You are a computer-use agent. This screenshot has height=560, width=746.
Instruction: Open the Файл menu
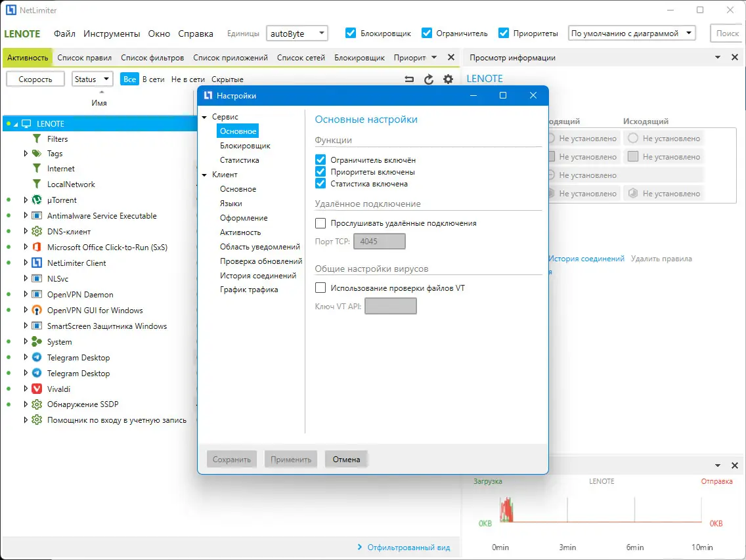(64, 33)
